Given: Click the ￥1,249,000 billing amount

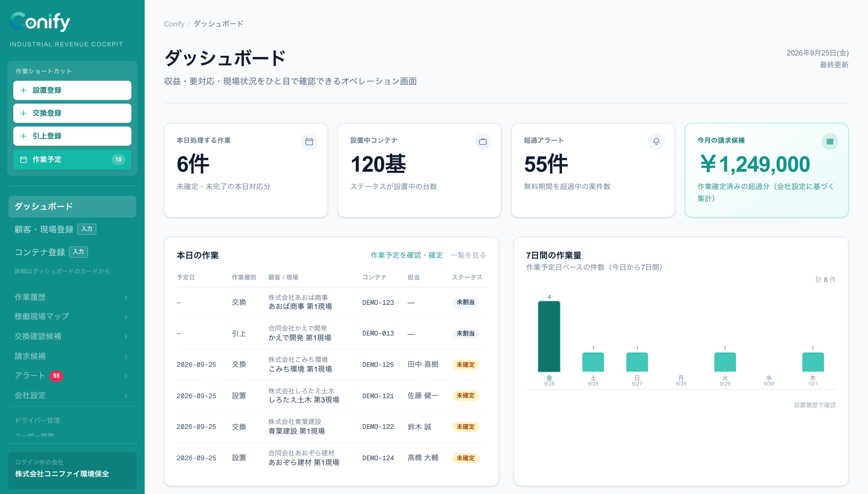Looking at the screenshot, I should click(x=755, y=164).
